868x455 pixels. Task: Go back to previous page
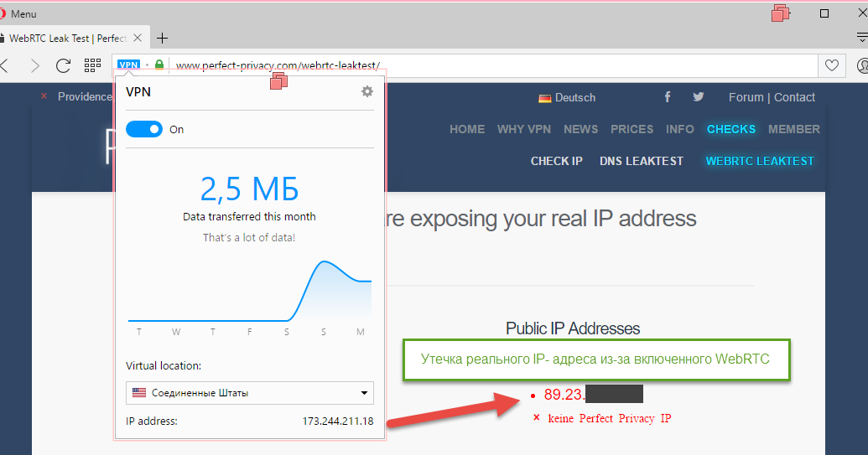4,66
